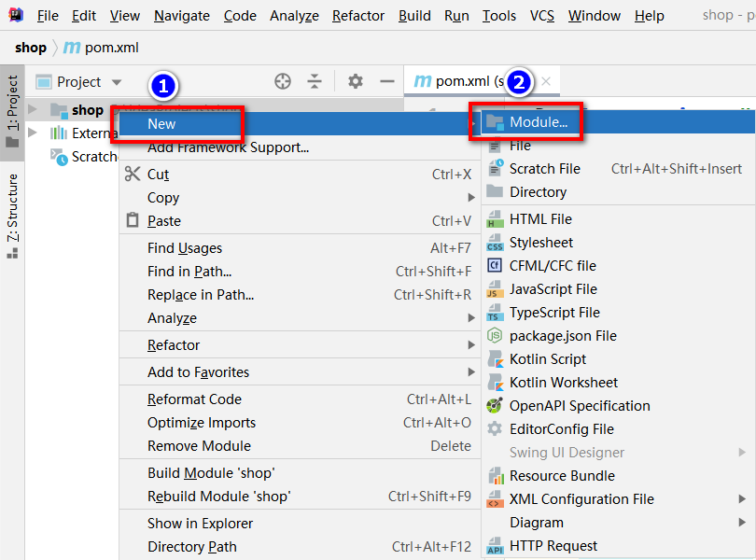The height and width of the screenshot is (560, 756).
Task: Click the CFML/CFC file icon
Action: pyautogui.click(x=495, y=265)
